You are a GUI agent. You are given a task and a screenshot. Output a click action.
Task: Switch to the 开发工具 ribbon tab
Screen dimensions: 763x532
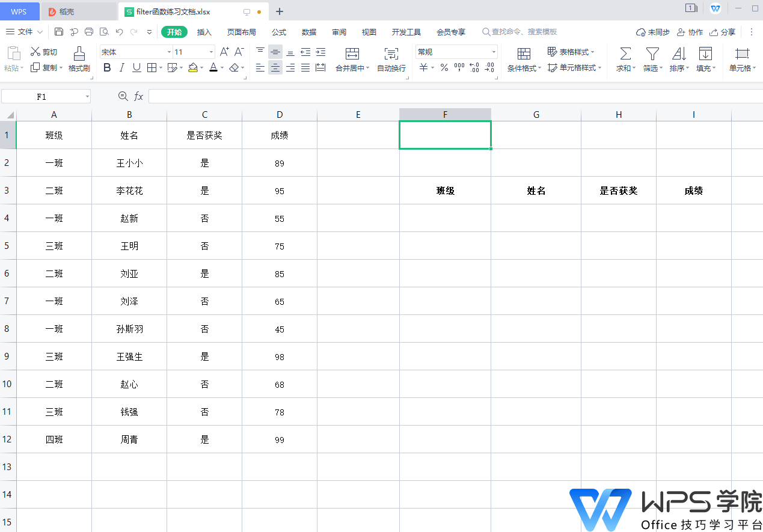(406, 32)
